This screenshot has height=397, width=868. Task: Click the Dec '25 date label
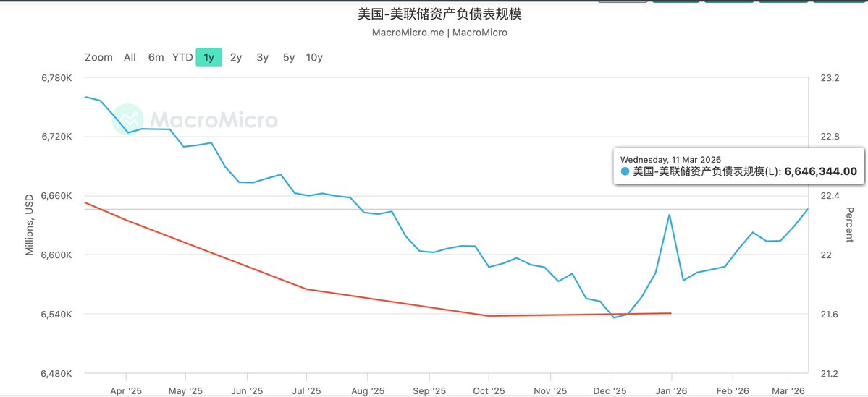click(610, 390)
